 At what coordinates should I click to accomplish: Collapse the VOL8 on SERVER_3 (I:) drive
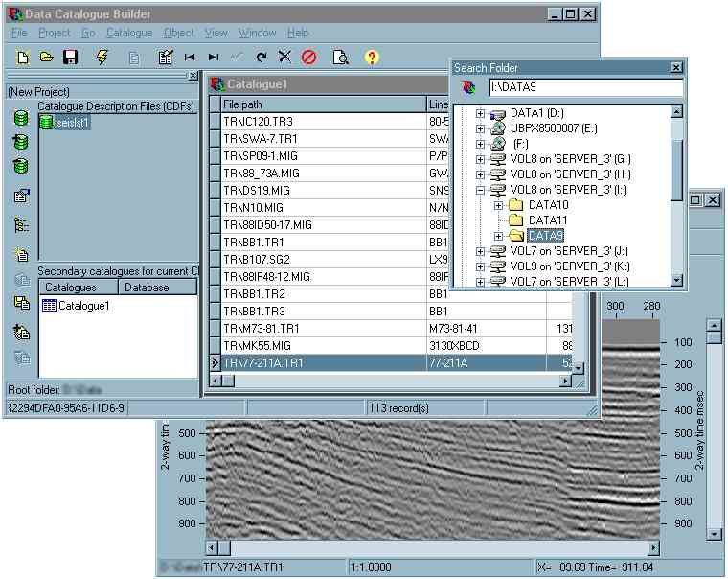pyautogui.click(x=481, y=190)
